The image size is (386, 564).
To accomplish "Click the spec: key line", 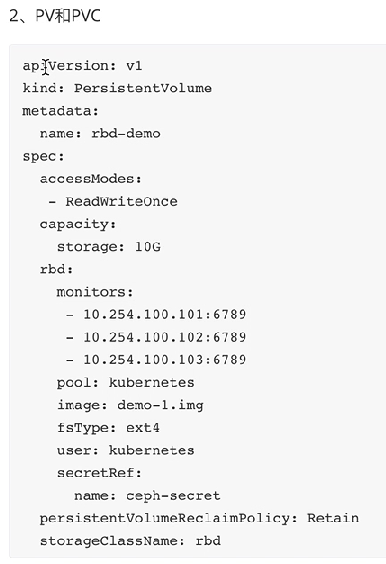I will (43, 157).
